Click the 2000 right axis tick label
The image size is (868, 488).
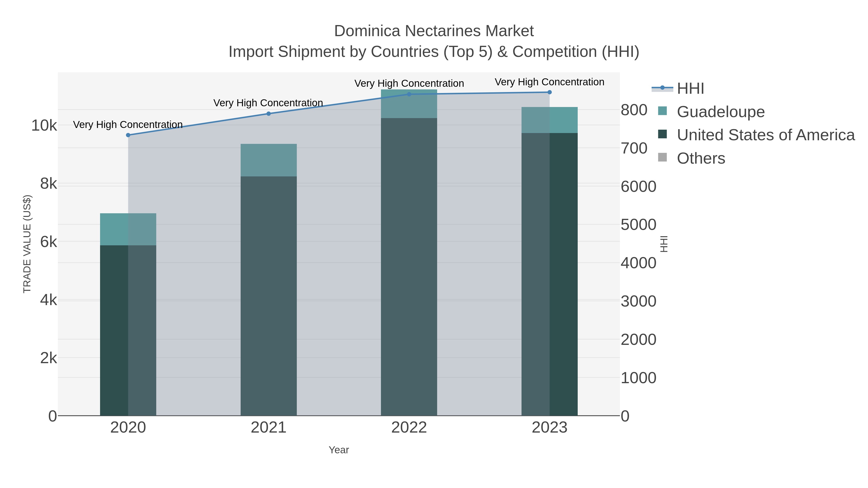(638, 340)
